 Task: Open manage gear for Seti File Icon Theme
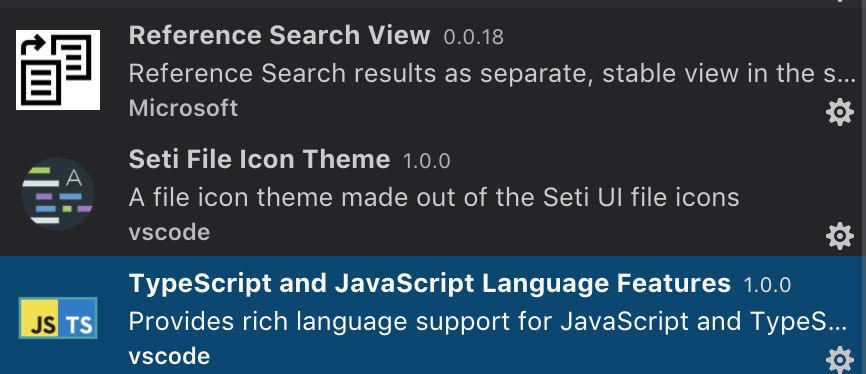click(839, 236)
